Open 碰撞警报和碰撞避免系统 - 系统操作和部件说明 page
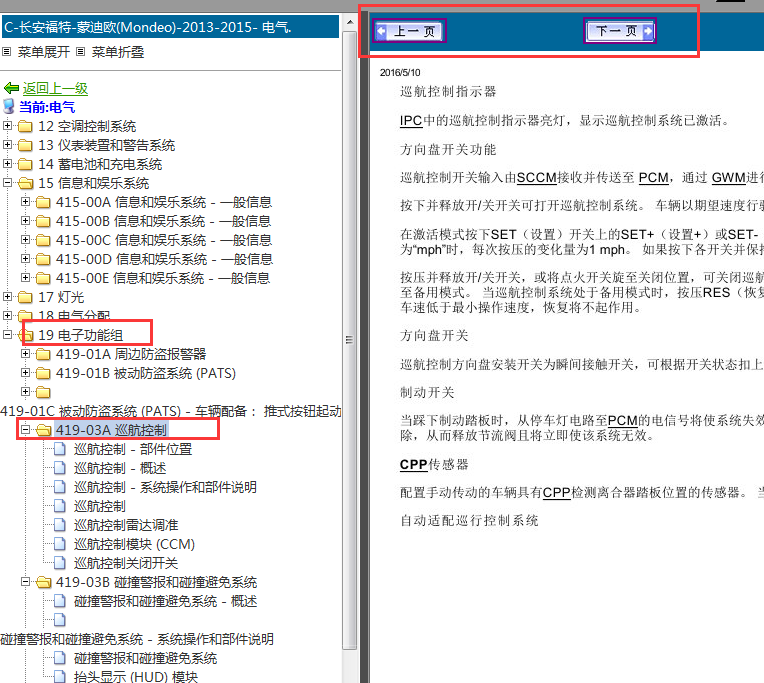The image size is (764, 683). [137, 639]
